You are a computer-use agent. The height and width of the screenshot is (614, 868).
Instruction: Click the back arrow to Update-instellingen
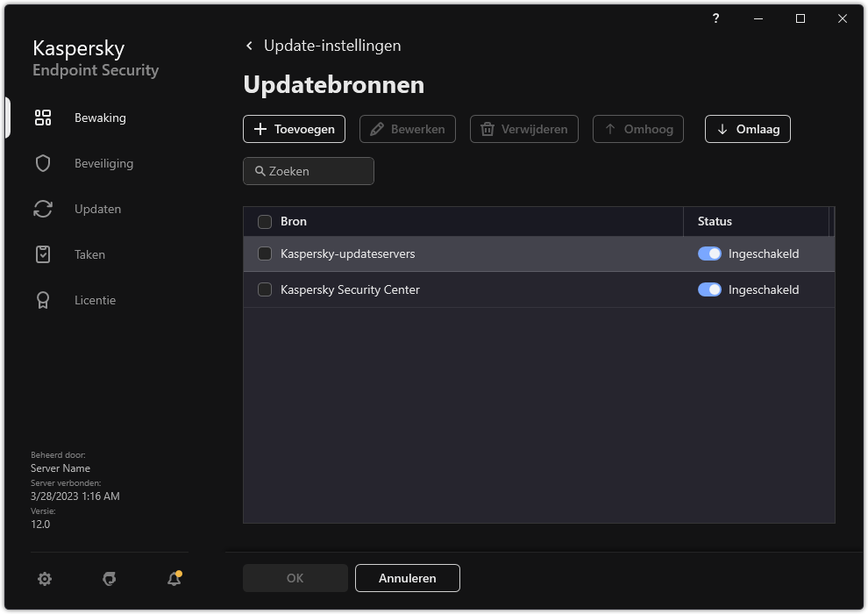click(249, 45)
